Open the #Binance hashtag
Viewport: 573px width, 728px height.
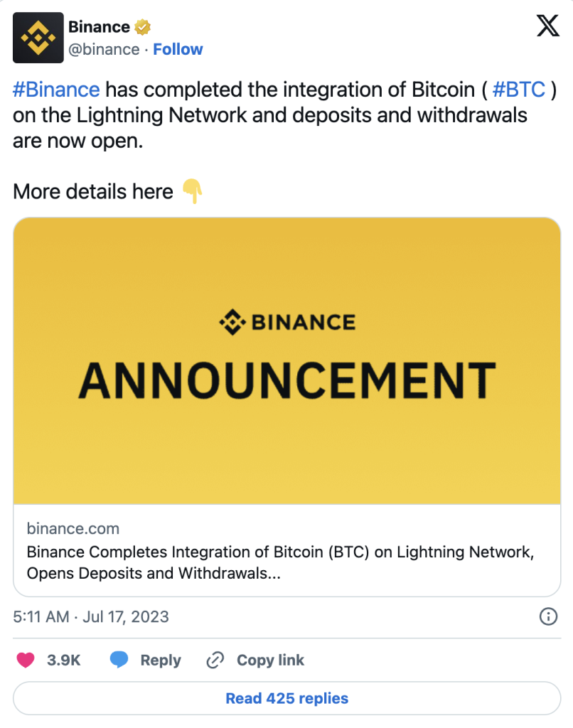[x=55, y=90]
